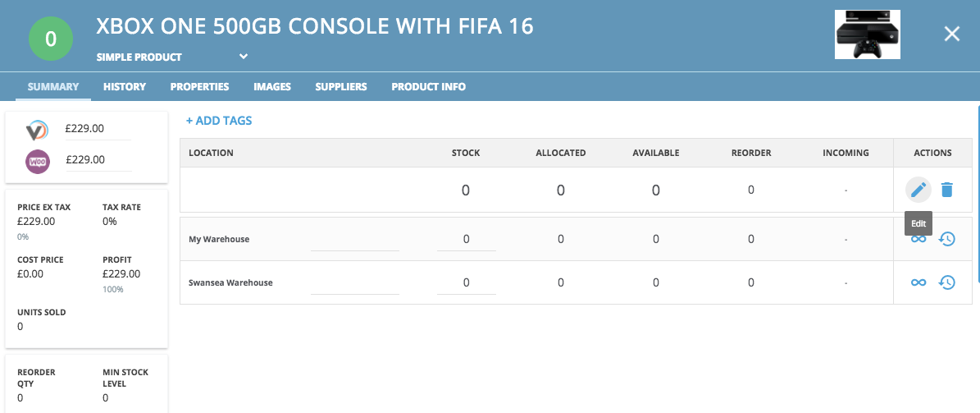Click the WooCommerce price field
Image resolution: width=980 pixels, height=413 pixels.
98,160
